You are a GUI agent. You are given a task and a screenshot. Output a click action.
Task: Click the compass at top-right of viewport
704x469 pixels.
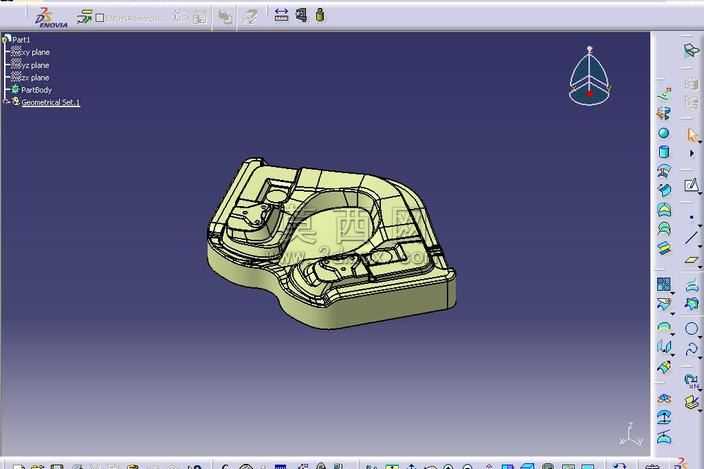coord(590,76)
